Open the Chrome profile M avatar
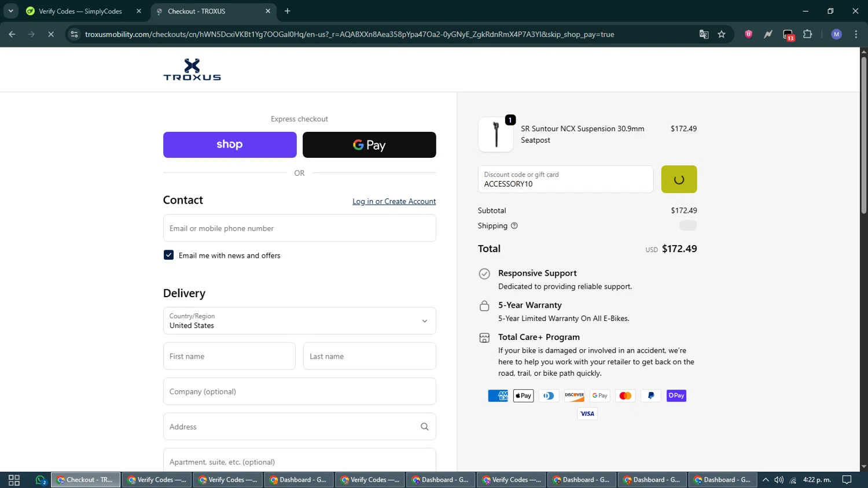Screen dimensions: 868x488 coord(836,34)
